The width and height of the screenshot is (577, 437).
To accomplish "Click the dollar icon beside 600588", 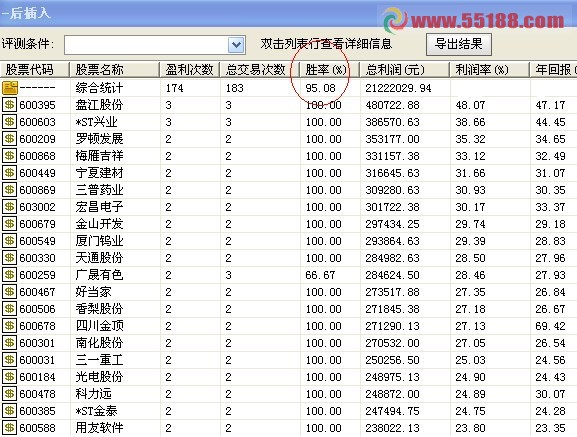I will coord(9,428).
